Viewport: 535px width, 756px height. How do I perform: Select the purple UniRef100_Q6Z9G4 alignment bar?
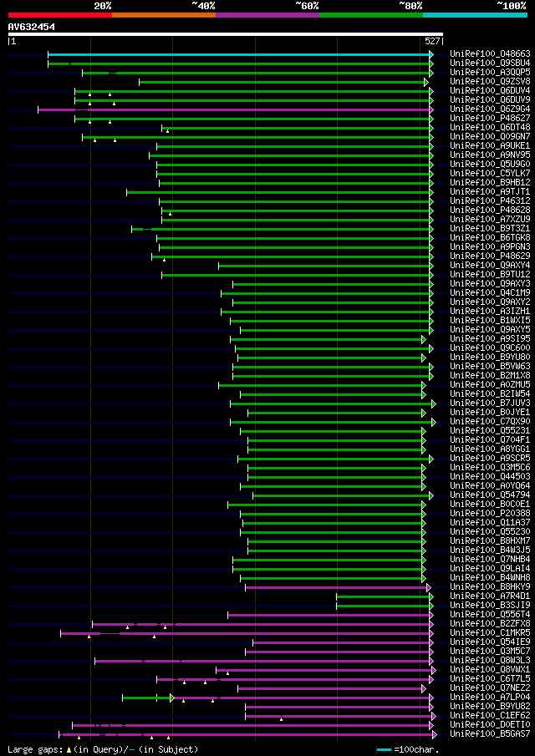pos(234,110)
